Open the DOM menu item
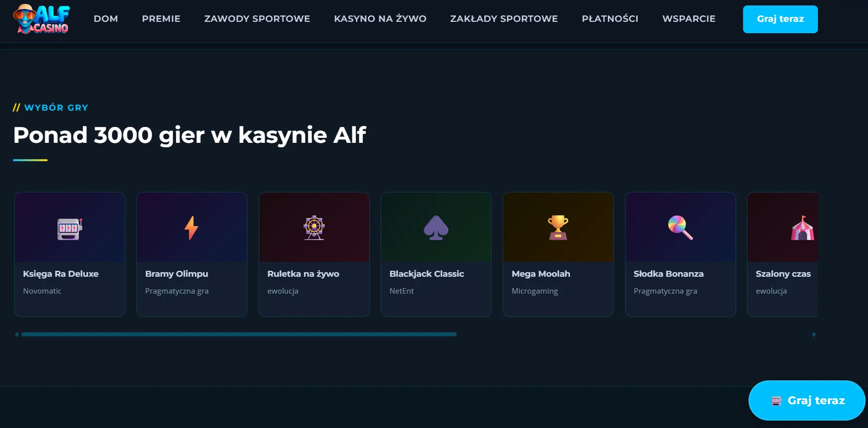 pos(106,19)
